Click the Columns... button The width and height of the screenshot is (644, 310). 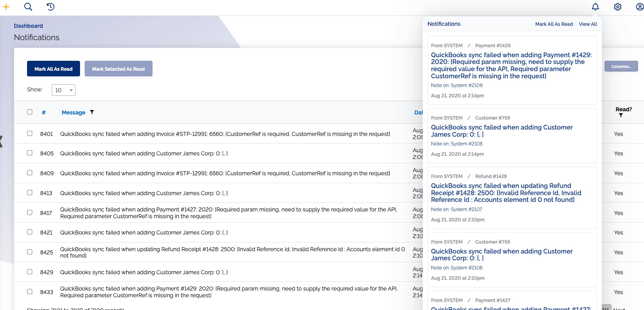621,66
